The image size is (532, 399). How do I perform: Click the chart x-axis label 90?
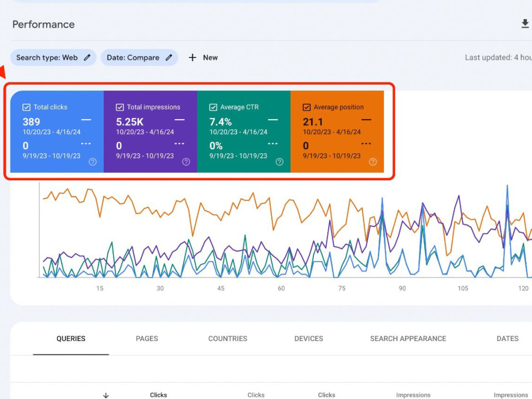point(402,288)
